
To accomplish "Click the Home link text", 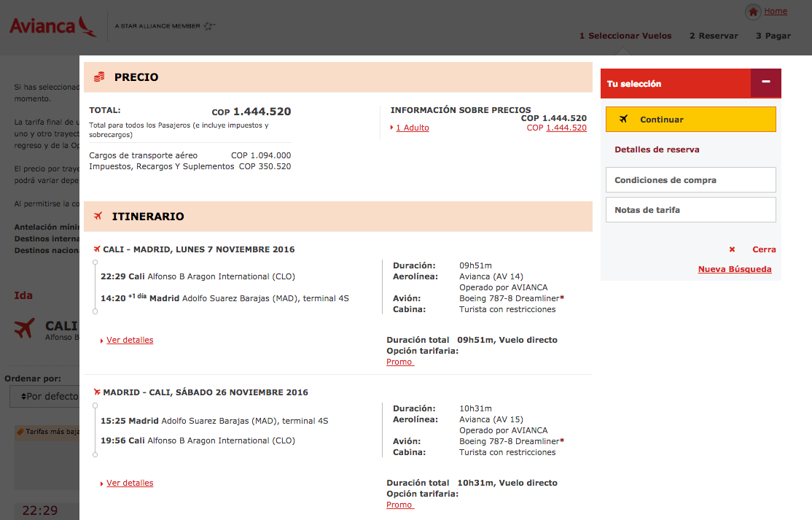I will click(776, 11).
